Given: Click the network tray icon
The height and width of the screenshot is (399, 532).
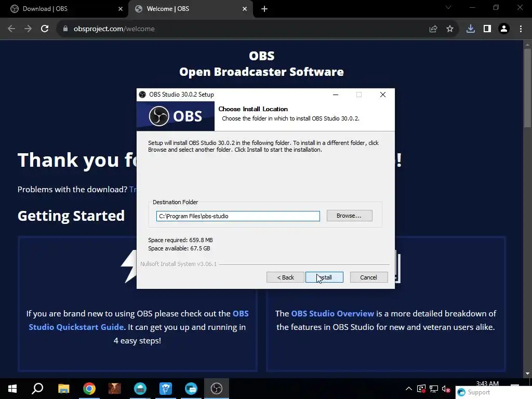Looking at the screenshot, I should coord(434,389).
